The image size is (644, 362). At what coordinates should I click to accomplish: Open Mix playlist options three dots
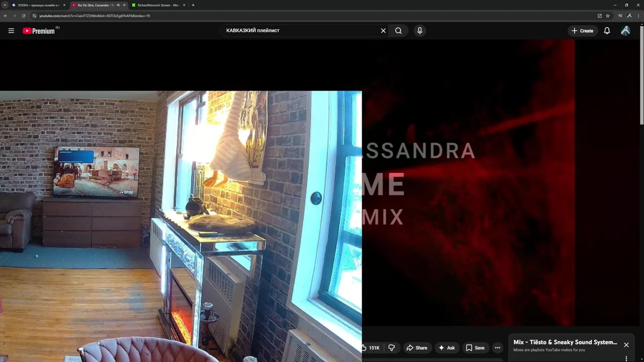pos(626,358)
